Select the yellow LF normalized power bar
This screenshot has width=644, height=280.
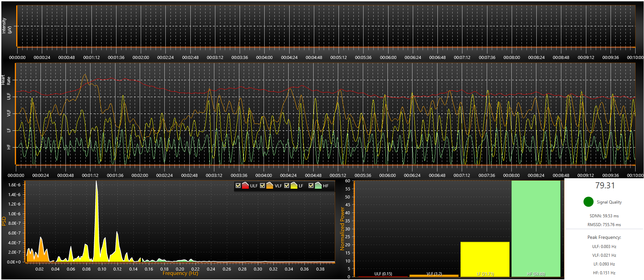485,259
